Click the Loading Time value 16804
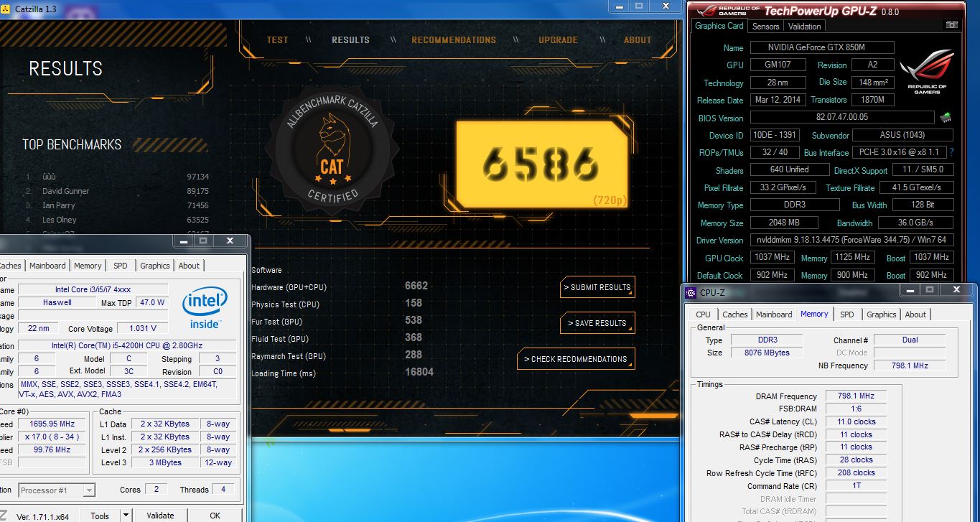The height and width of the screenshot is (522, 980). [419, 372]
